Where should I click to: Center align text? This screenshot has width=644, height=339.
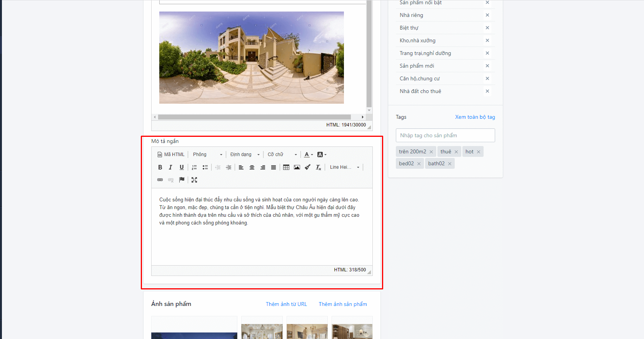pyautogui.click(x=252, y=167)
